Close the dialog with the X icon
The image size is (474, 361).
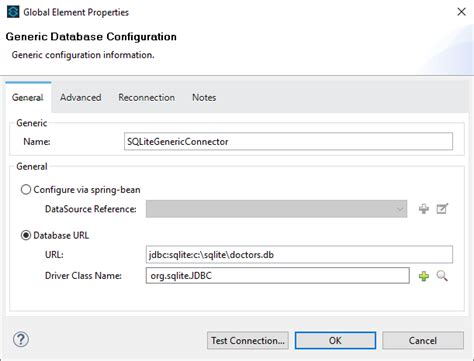pos(461,12)
